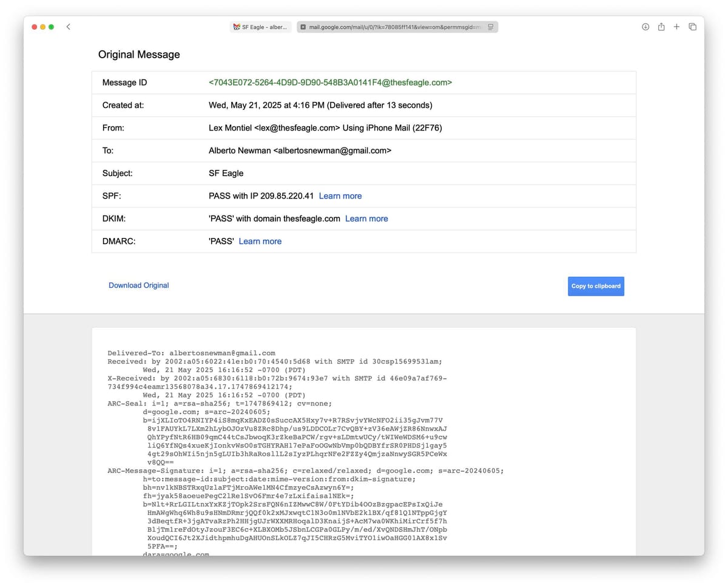The height and width of the screenshot is (587, 728).
Task: Click the DKIM 'PASS' with domain text
Action: pyautogui.click(x=274, y=219)
